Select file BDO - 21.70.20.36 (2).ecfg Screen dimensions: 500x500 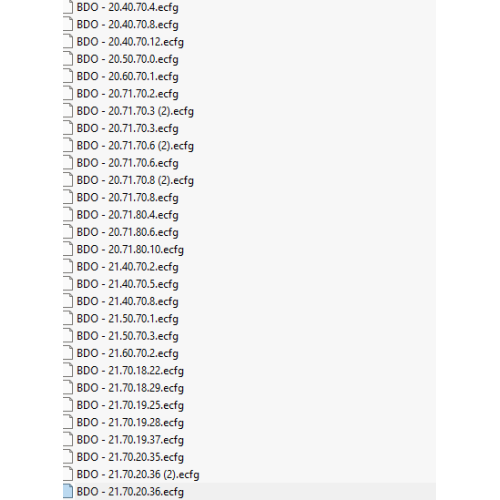138,475
